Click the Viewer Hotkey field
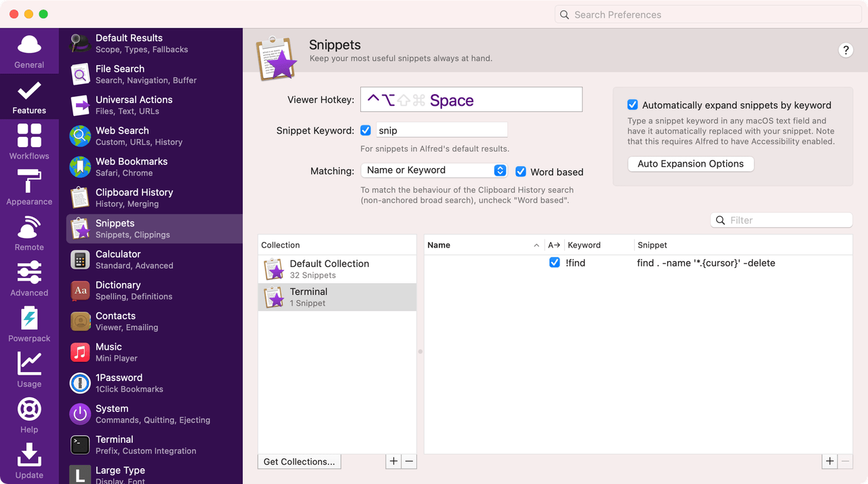 471,100
